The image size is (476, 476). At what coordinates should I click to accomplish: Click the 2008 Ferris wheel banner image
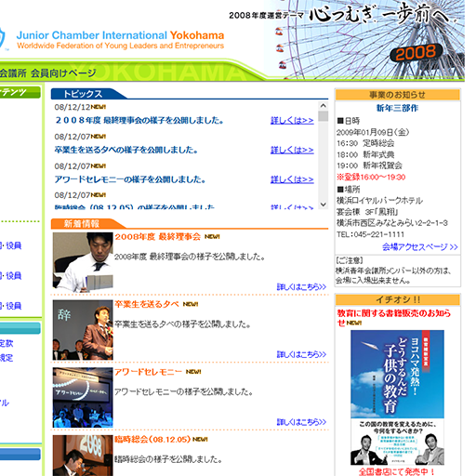364,40
